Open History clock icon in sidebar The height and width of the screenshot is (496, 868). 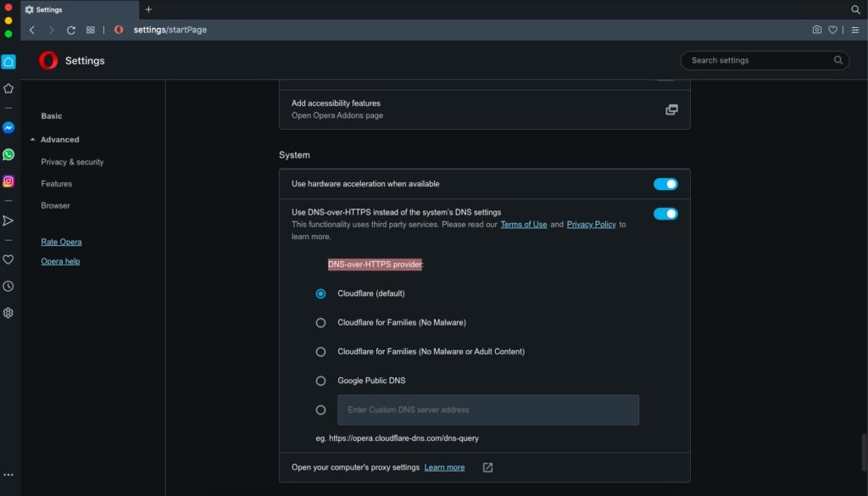pyautogui.click(x=8, y=286)
